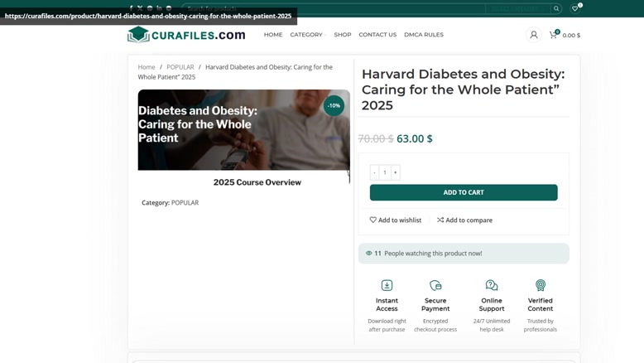
Task: Go to SHOP menu item
Action: (343, 35)
